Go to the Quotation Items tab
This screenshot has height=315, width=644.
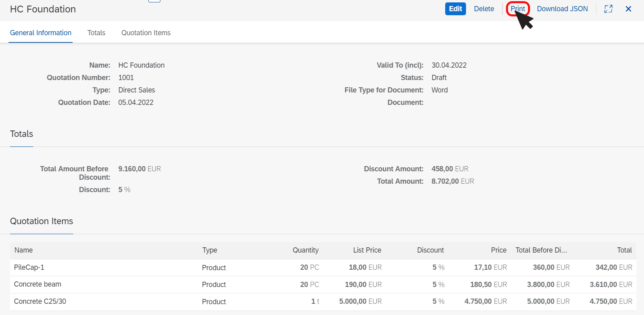tap(146, 33)
